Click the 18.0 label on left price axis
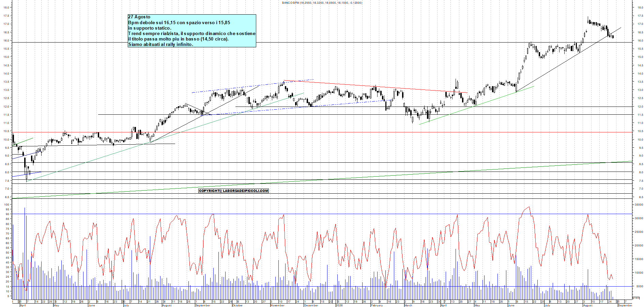Screen dimensions: 644x307 7,7
